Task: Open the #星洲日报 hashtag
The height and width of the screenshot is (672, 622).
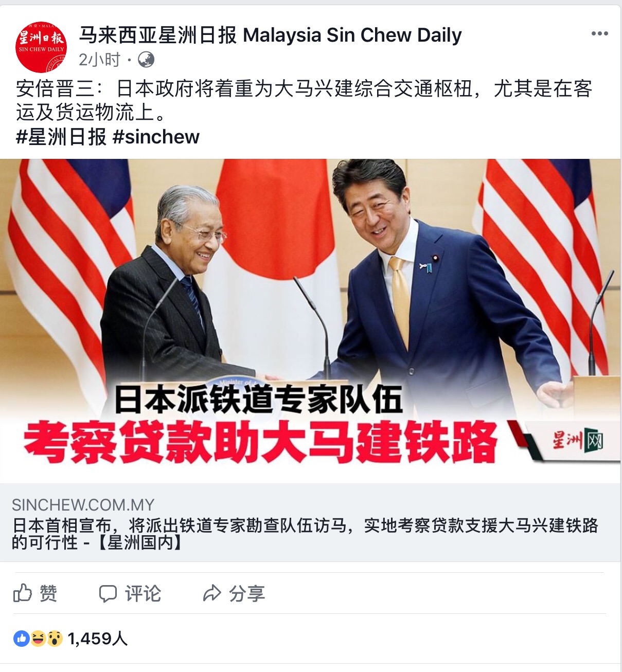Action: point(61,137)
